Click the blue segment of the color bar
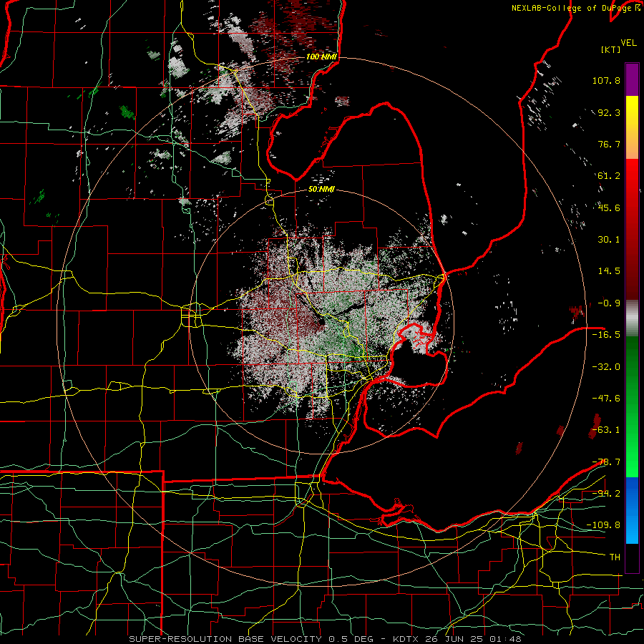The height and width of the screenshot is (644, 644). coord(632,510)
